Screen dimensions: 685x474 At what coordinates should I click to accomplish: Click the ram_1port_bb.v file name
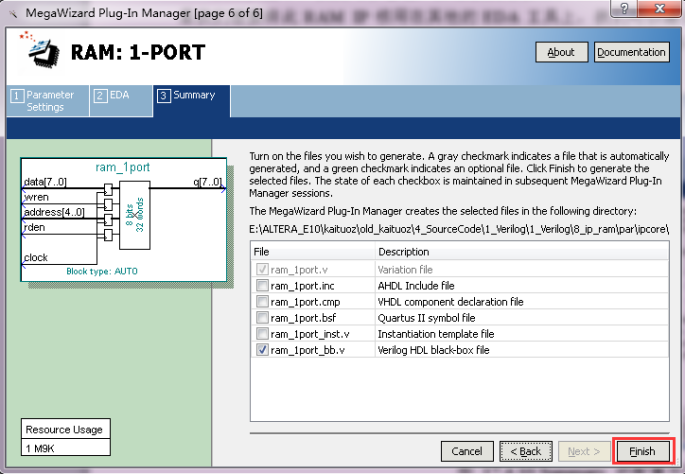tap(308, 350)
